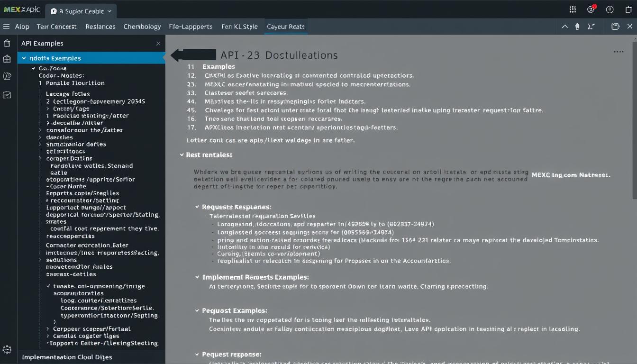The image size is (637, 364).
Task: Collapse the ndotts Examples tree node
Action: 24,58
